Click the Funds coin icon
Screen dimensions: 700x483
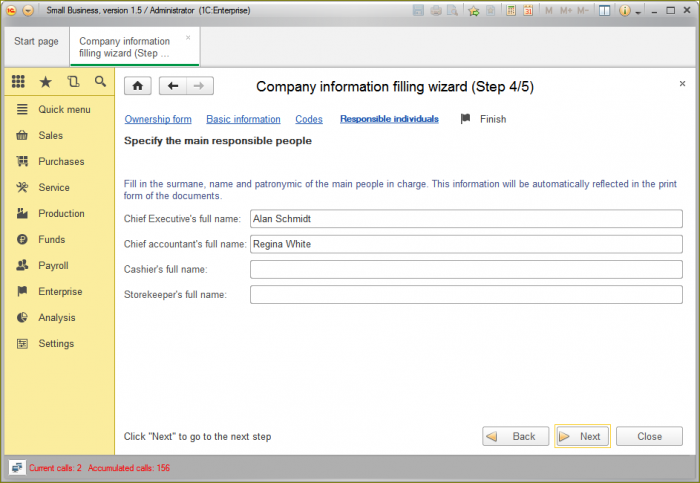[x=22, y=239]
